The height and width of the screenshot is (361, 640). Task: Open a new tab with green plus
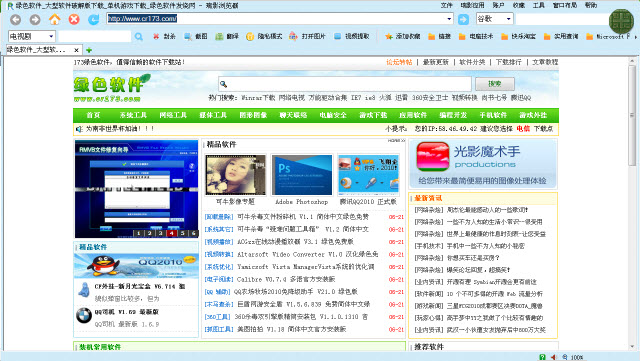pyautogui.click(x=89, y=50)
